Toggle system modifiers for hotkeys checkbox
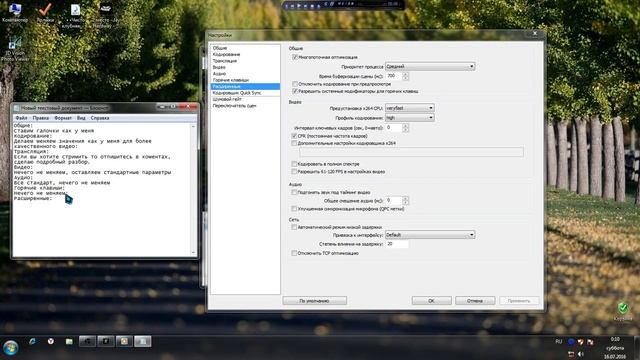Screen dimensions: 640x360 tap(295, 91)
